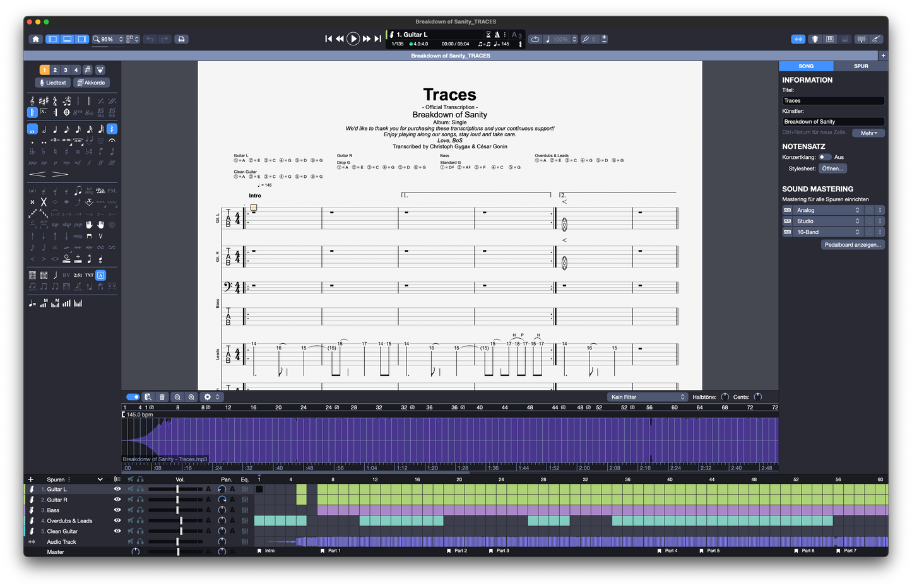Image resolution: width=912 pixels, height=588 pixels.
Task: Toggle rest input in the note palette
Action: click(112, 129)
